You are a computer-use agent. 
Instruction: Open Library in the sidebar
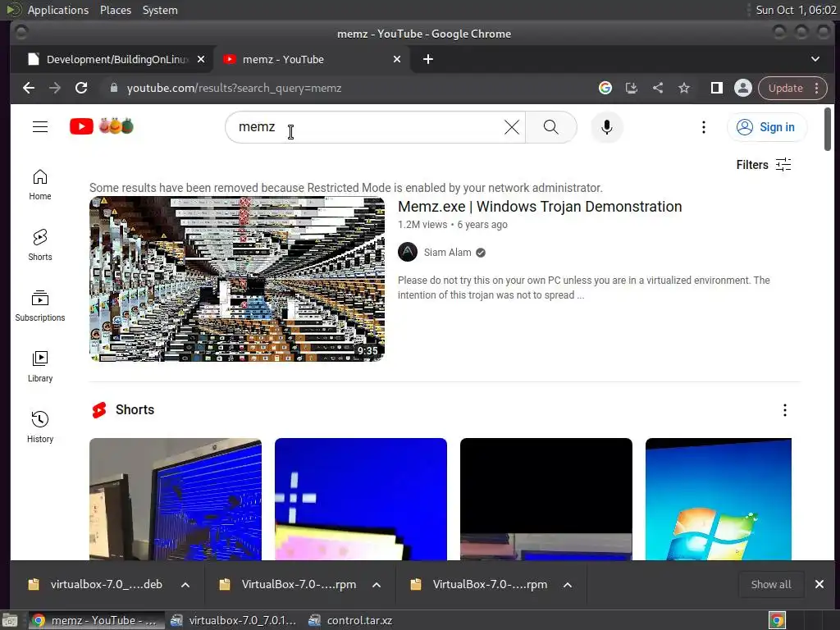[x=40, y=367]
